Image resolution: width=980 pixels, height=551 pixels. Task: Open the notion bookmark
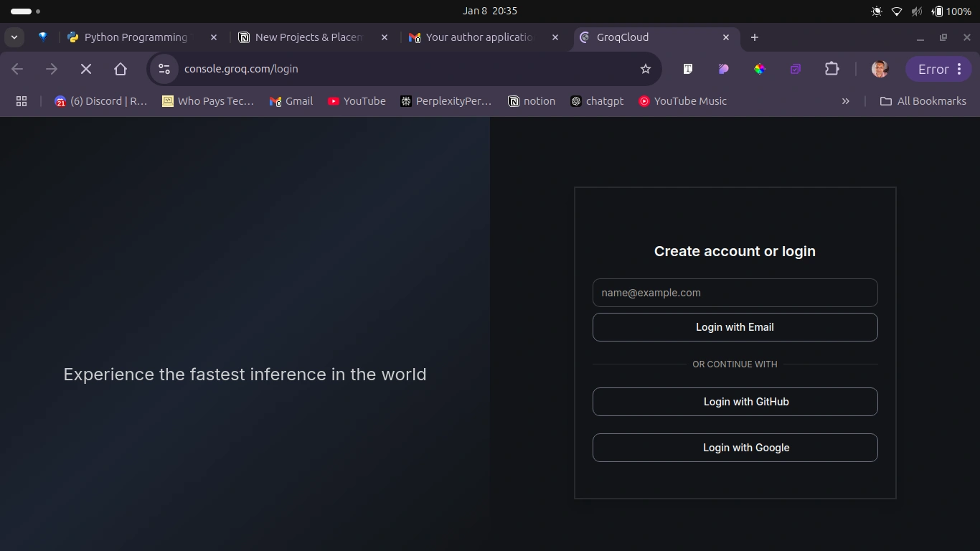pyautogui.click(x=532, y=101)
